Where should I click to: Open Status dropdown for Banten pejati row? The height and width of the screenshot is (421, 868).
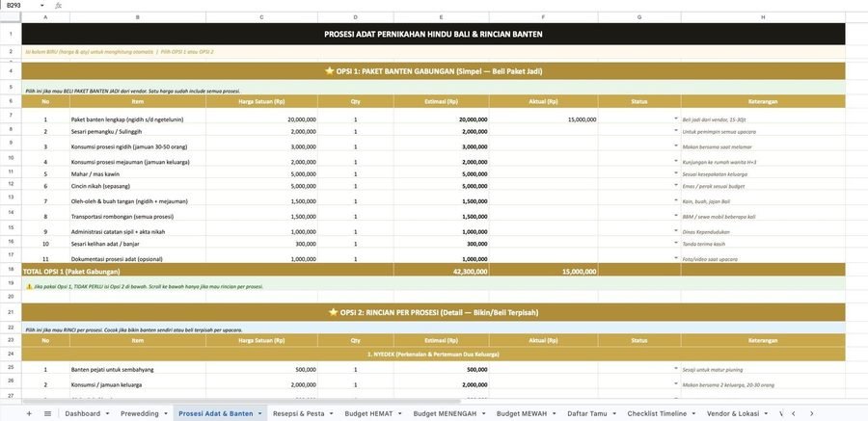[x=676, y=369]
